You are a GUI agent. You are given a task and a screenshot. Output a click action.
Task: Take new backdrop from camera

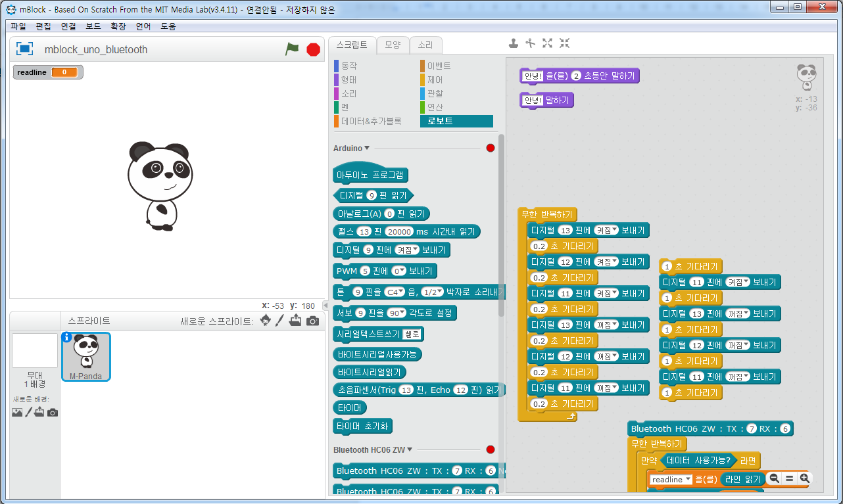click(53, 413)
